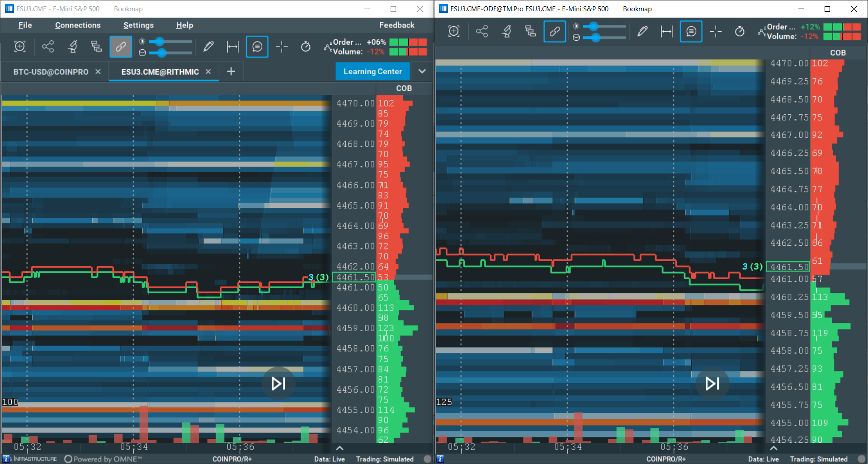Open the pencil drawing tool in left window
The image size is (868, 464).
[x=208, y=47]
